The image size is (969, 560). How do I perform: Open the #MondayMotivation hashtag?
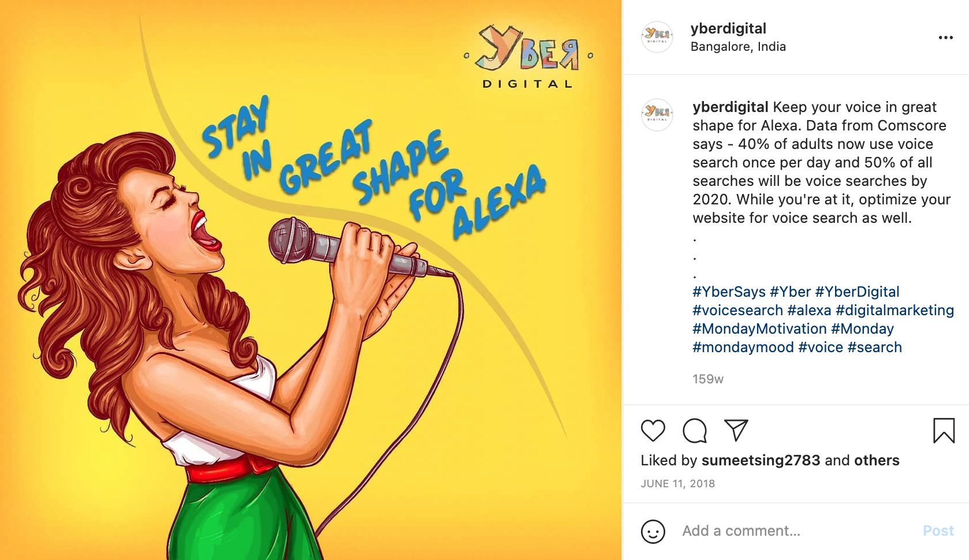pos(760,329)
